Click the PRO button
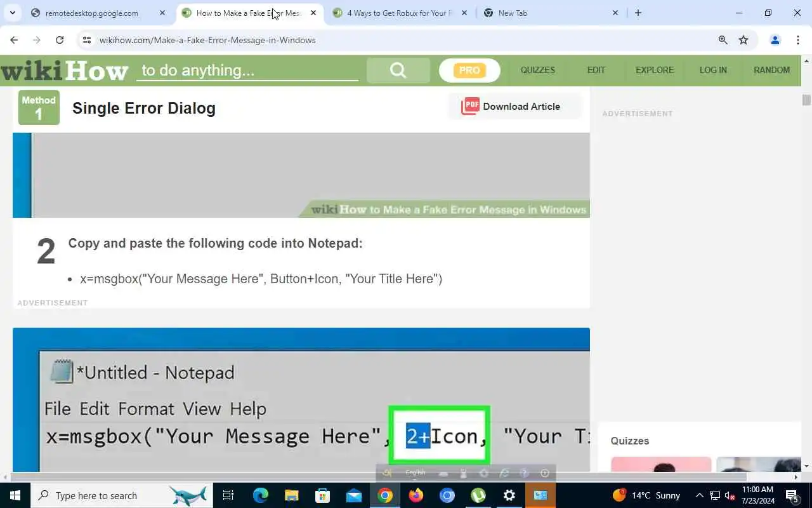812x508 pixels. (x=469, y=70)
